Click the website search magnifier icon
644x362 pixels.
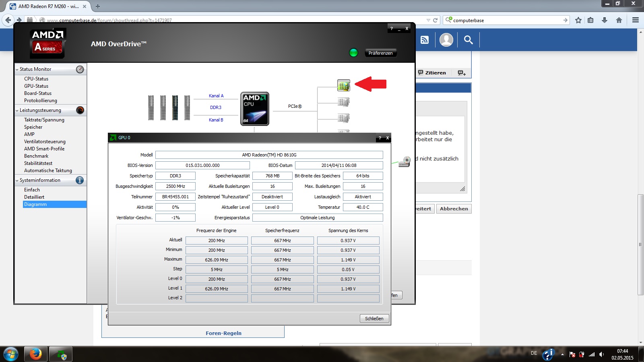click(x=468, y=40)
